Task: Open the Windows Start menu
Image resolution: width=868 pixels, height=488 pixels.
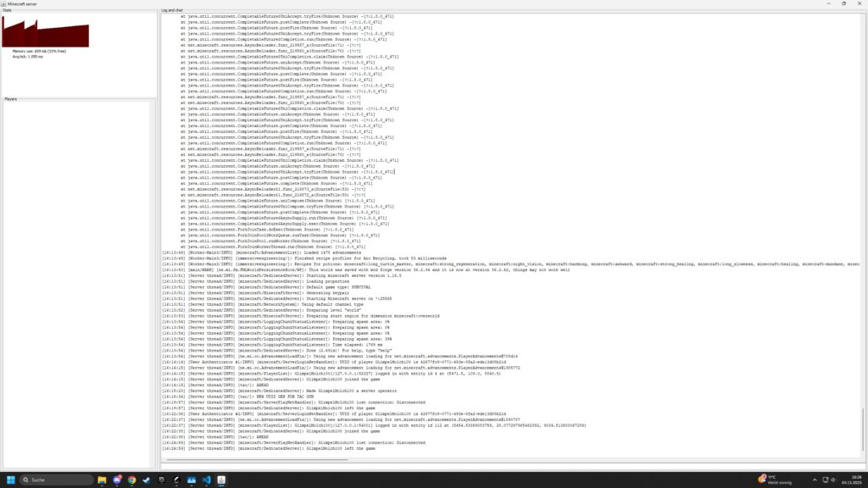Action: coord(11,480)
